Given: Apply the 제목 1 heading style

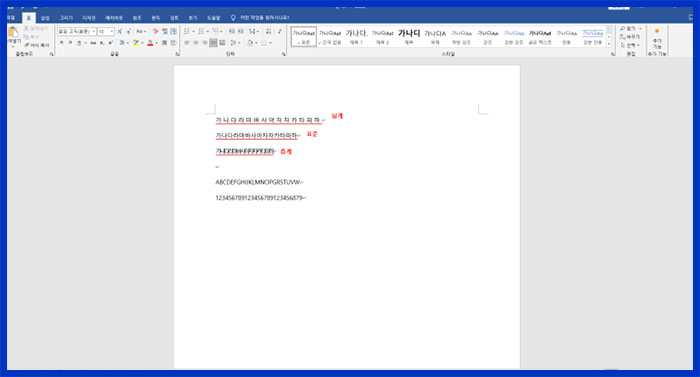Looking at the screenshot, I should pyautogui.click(x=356, y=37).
